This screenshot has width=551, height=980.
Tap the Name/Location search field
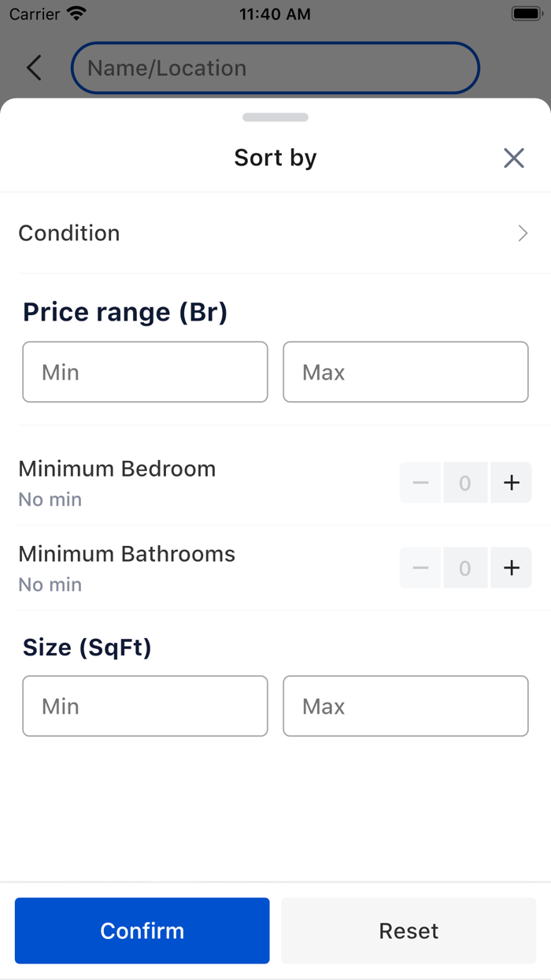click(x=275, y=68)
